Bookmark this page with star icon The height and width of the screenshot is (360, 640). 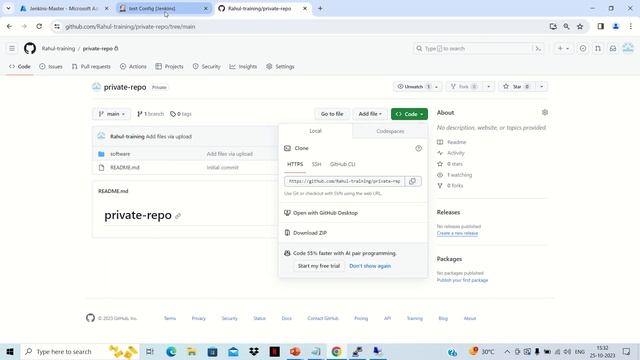pyautogui.click(x=580, y=27)
